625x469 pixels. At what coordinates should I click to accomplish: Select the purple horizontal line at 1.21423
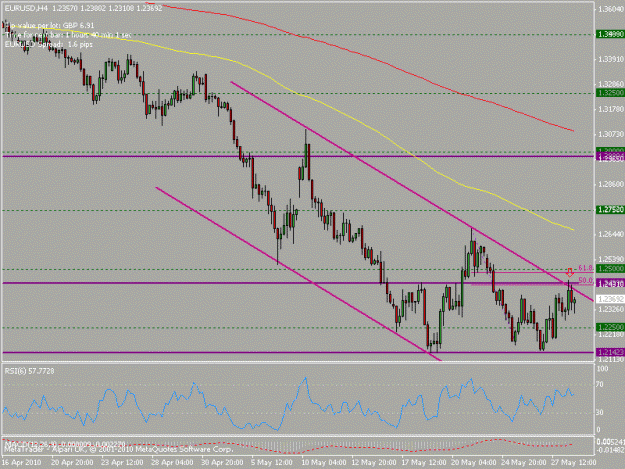(x=299, y=353)
